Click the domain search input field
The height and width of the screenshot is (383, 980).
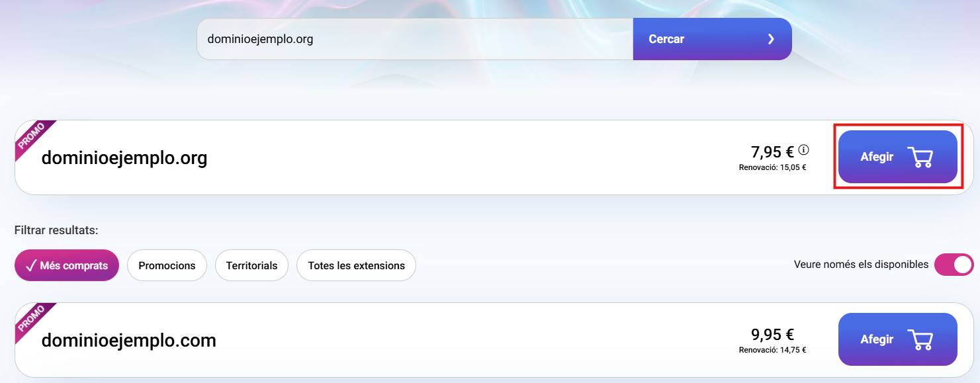click(414, 39)
